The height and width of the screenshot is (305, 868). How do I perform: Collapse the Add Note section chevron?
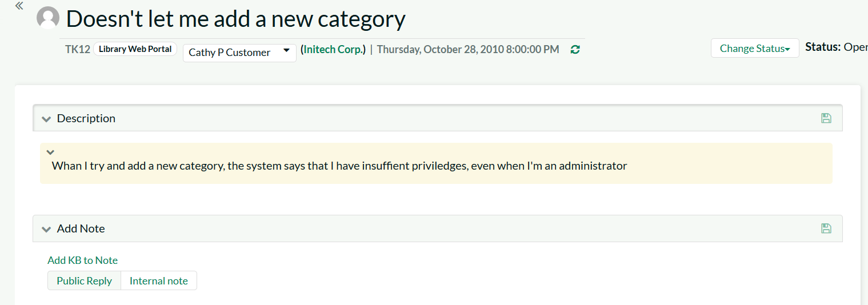(x=46, y=229)
